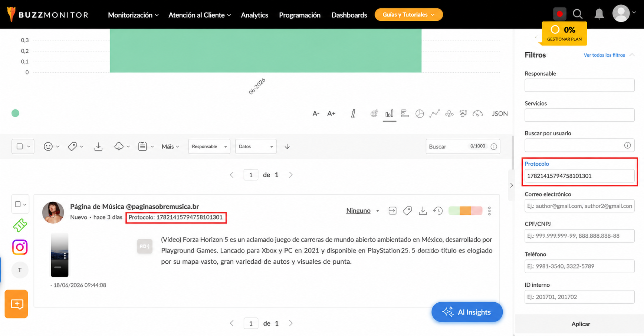
Task: Click the BuzzMonitor logo
Action: [47, 14]
